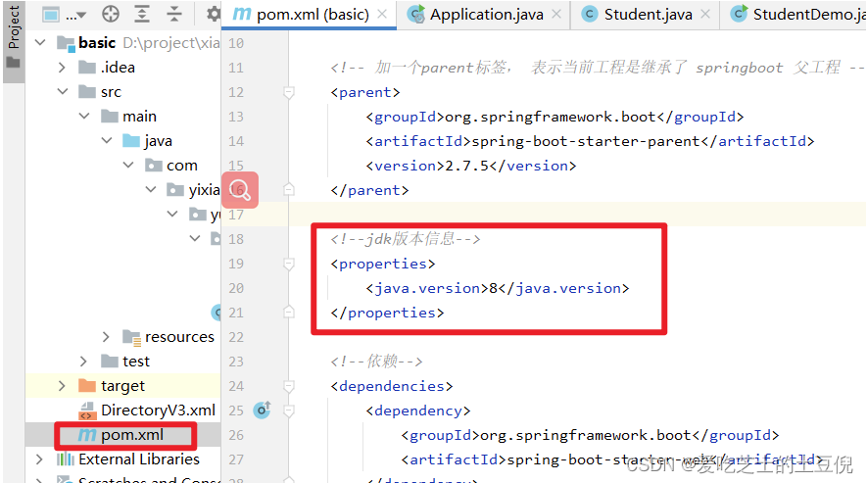
Task: Select the com package row
Action: coord(122,165)
